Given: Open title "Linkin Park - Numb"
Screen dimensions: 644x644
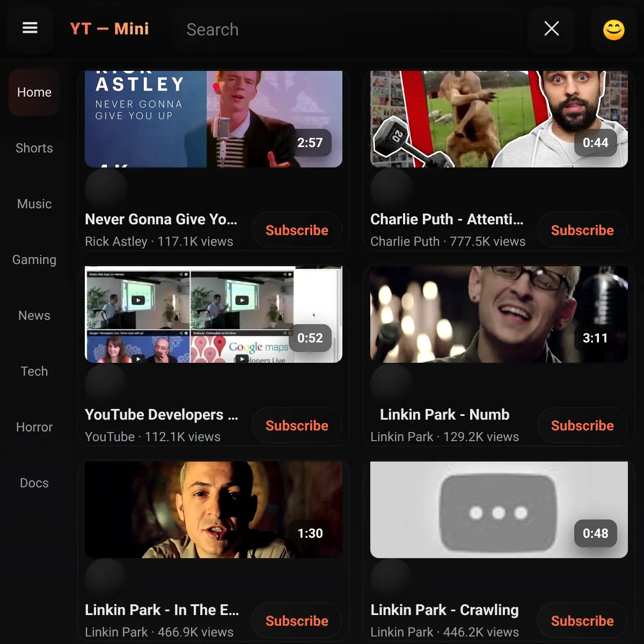Looking at the screenshot, I should [x=445, y=414].
